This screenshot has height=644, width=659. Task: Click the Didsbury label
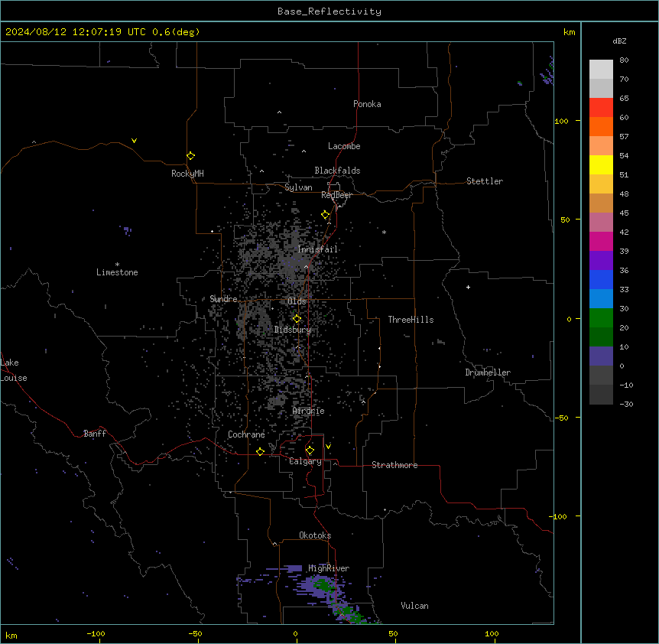[x=293, y=330]
